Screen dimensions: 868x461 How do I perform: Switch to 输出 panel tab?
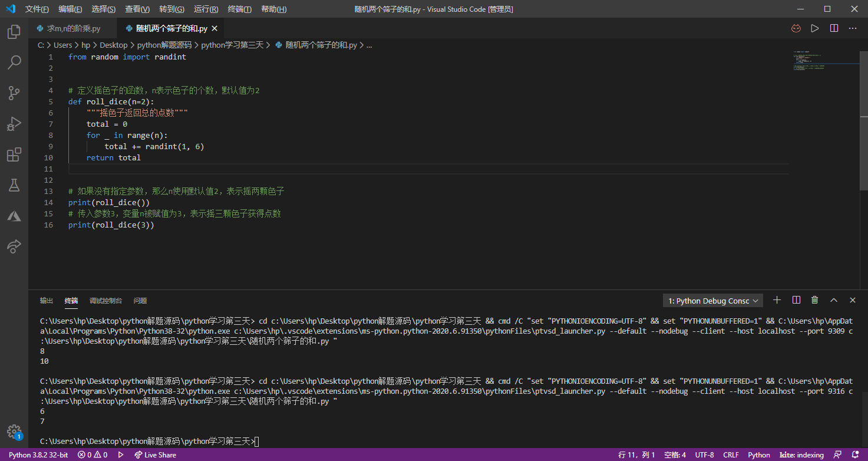click(47, 301)
